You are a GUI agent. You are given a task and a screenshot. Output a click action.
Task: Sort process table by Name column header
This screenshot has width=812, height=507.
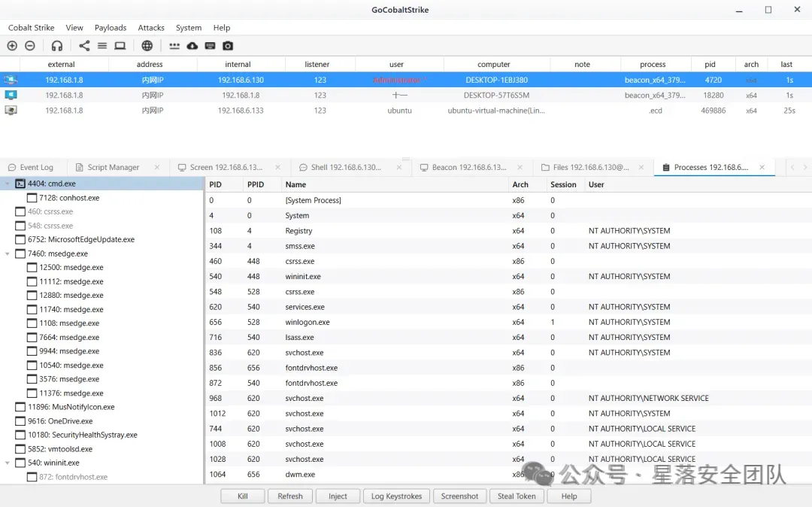(x=395, y=184)
